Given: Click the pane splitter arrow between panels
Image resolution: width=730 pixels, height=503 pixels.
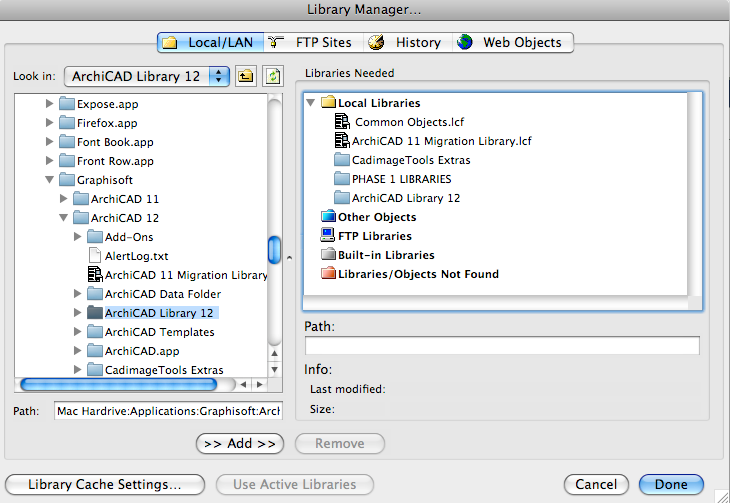Looking at the screenshot, I should coord(289,258).
